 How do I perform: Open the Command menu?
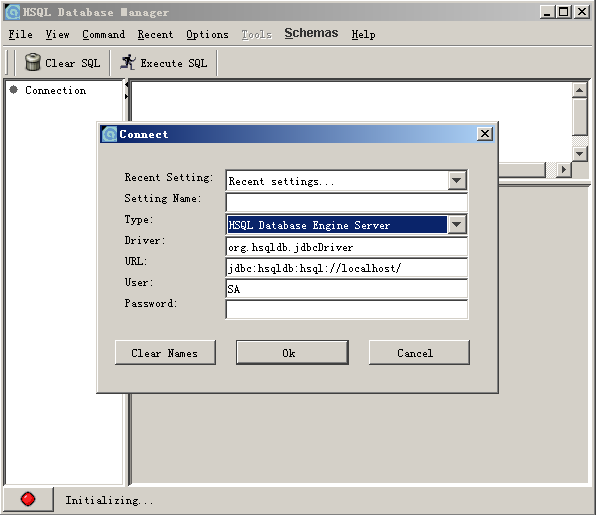pos(103,34)
